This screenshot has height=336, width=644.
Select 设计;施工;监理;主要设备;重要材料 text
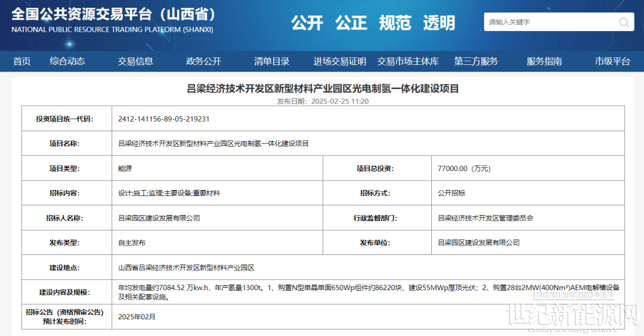(x=169, y=193)
